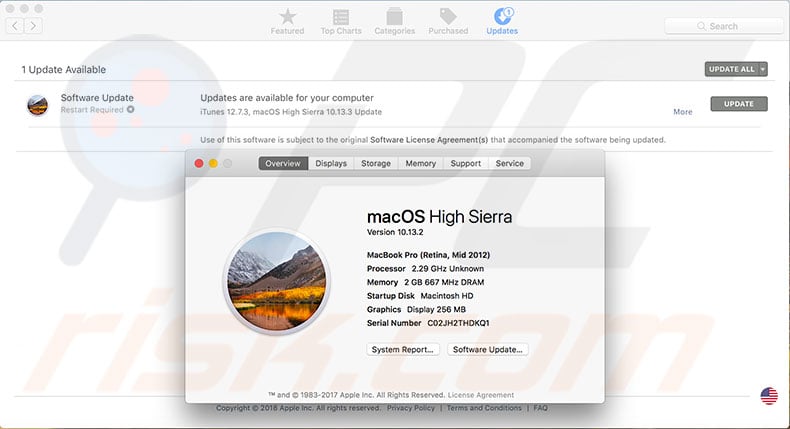Show More update details
This screenshot has width=790, height=429.
[683, 112]
